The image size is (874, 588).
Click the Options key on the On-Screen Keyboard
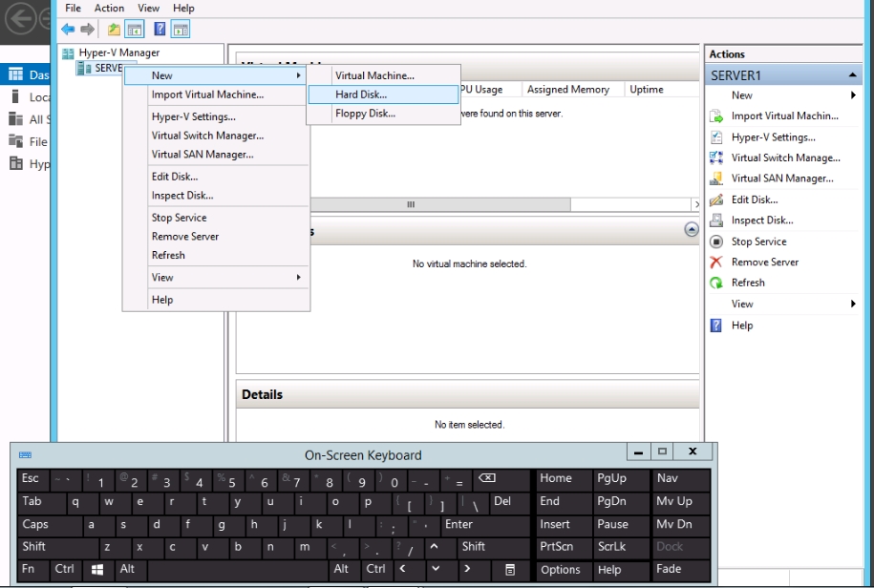[565, 570]
